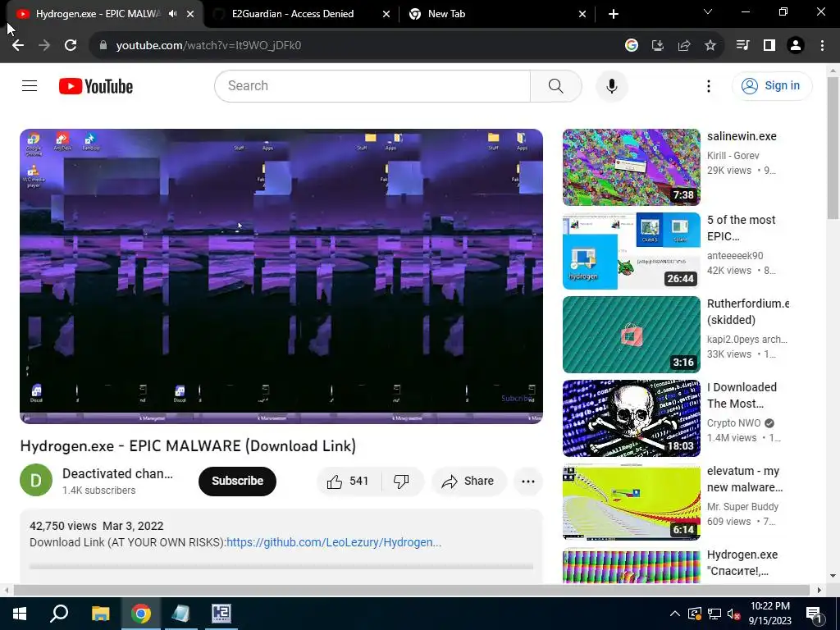Open the 26:44 '5 of the most EPIC' thumbnail
Screen dimensions: 840x630
631,251
